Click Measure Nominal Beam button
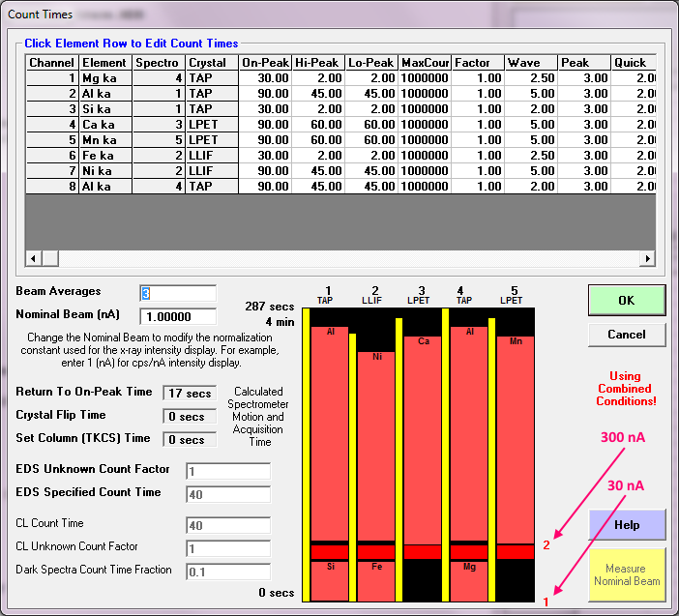This screenshot has width=679, height=616. coord(626,574)
